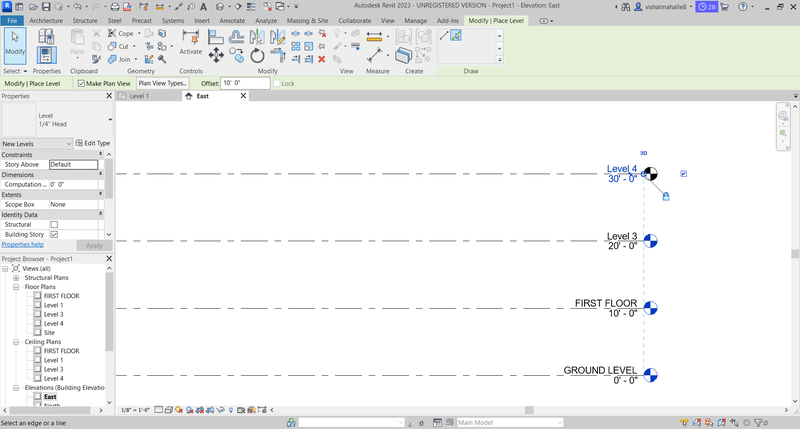
Task: Expand the Select panel dropdown
Action: click(x=15, y=71)
